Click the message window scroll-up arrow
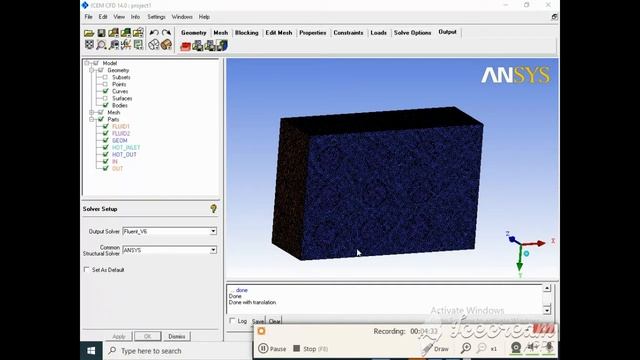Image resolution: width=640 pixels, height=360 pixels. 547,288
